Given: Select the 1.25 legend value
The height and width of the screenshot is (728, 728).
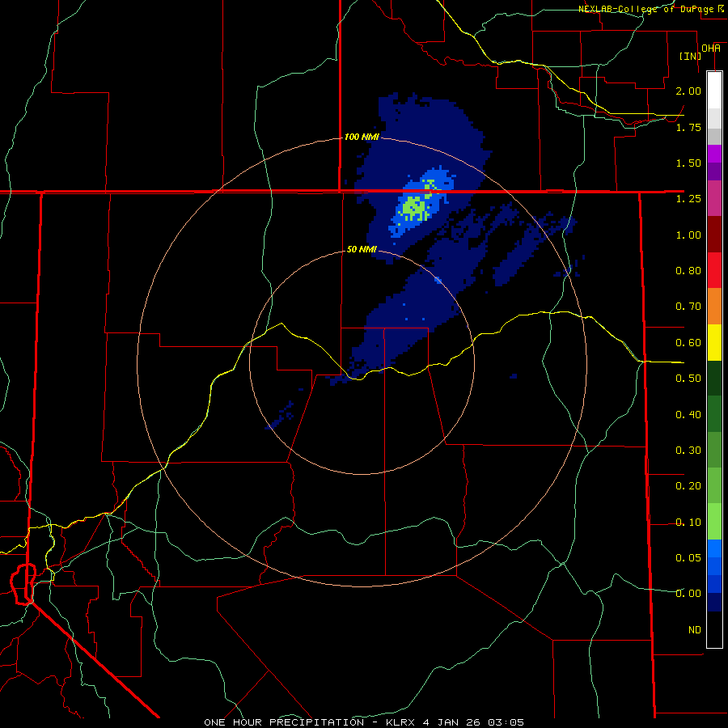Looking at the screenshot, I should coord(688,199).
